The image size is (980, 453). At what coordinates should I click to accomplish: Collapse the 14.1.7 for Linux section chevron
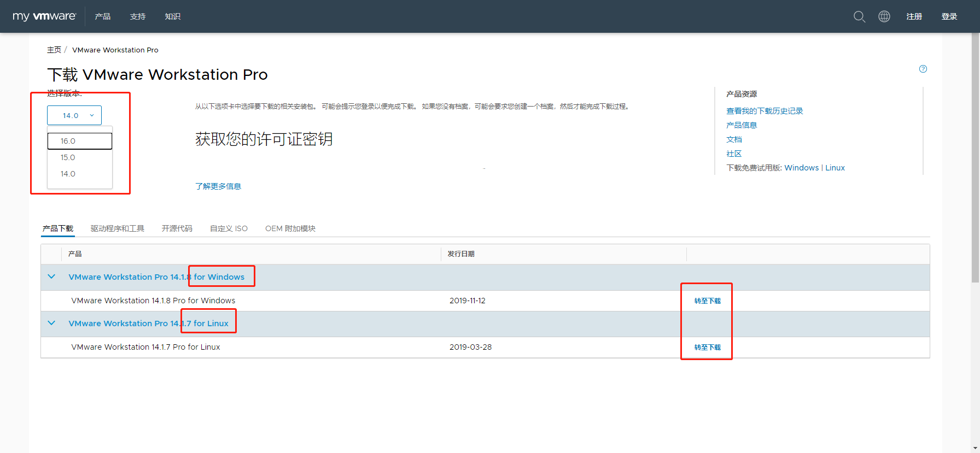click(51, 323)
